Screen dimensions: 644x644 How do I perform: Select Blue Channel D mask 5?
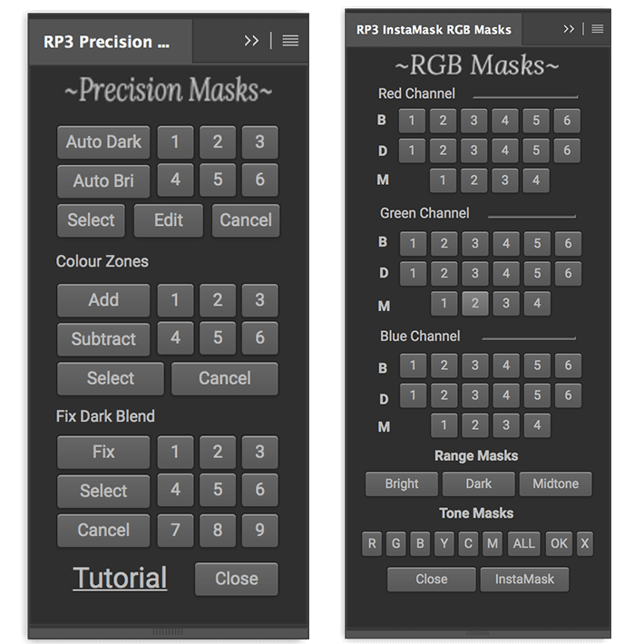537,395
